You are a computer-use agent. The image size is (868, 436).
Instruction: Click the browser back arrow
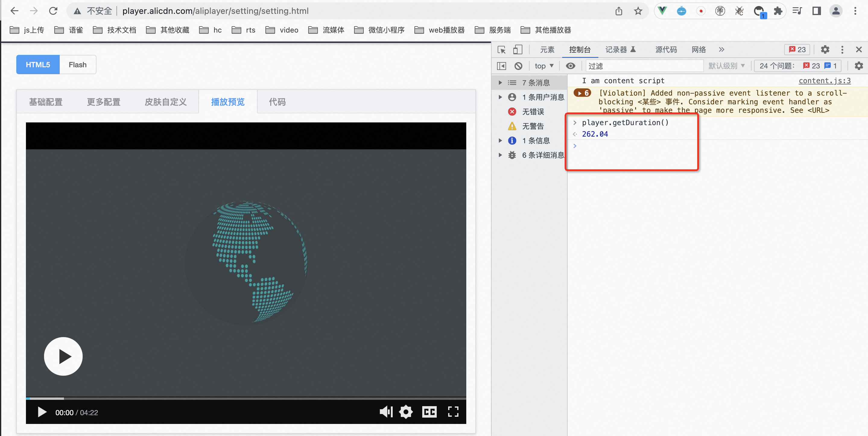pos(14,11)
